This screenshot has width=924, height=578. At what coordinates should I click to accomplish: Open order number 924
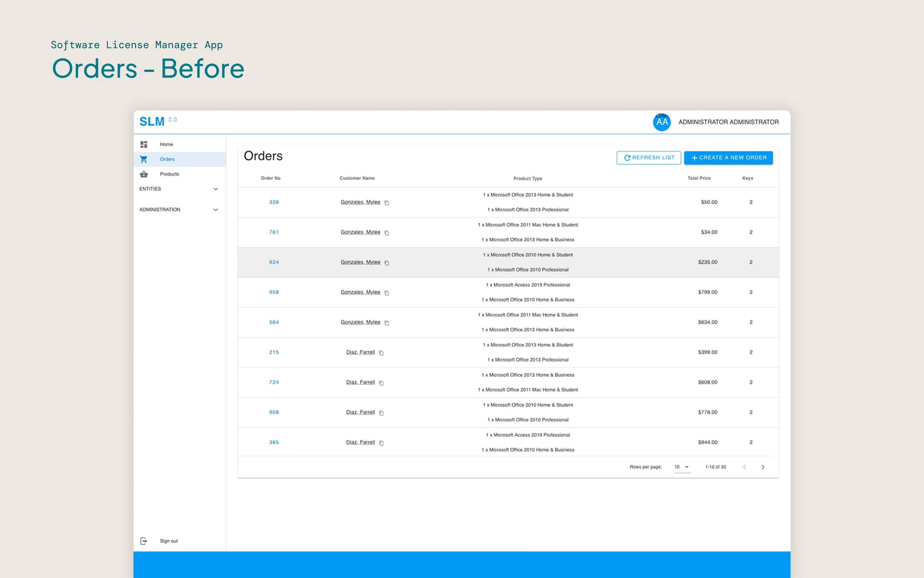(x=274, y=262)
